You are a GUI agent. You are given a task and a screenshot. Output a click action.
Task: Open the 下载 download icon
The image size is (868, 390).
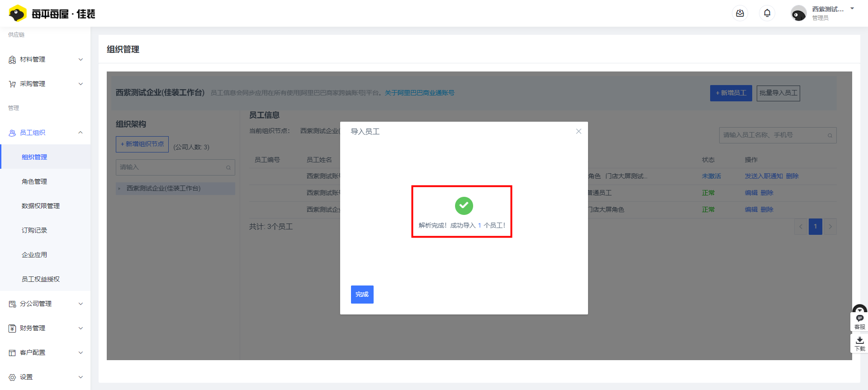click(859, 343)
